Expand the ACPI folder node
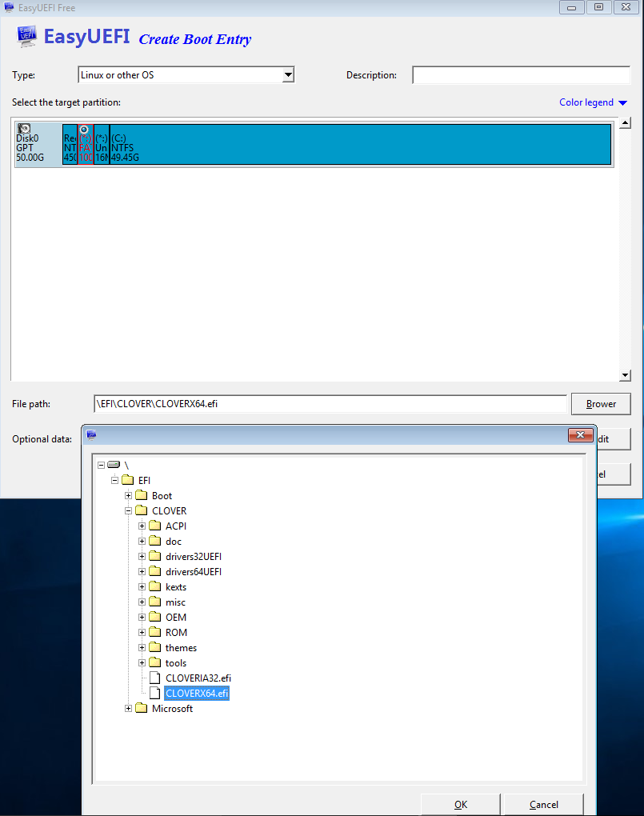Screen dimensions: 644x816 pos(142,526)
